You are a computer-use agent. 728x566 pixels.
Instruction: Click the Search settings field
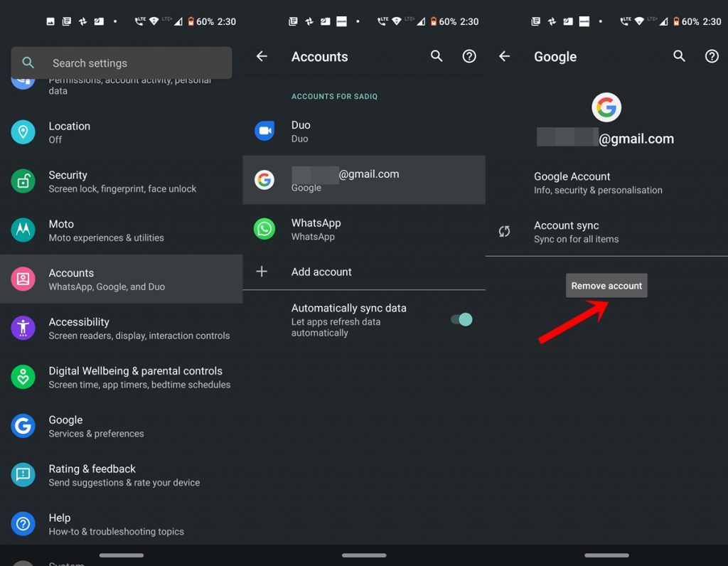click(x=121, y=63)
